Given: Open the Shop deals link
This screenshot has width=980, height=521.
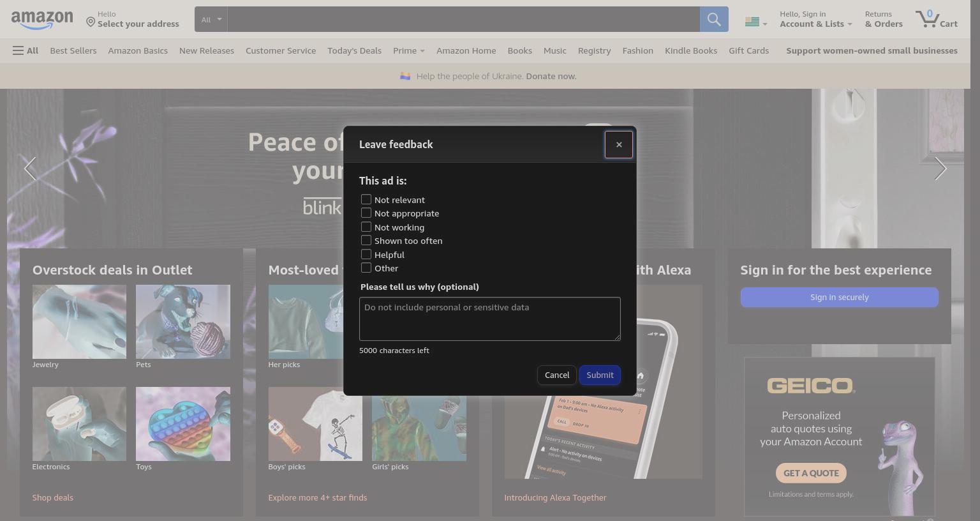Looking at the screenshot, I should (x=53, y=497).
